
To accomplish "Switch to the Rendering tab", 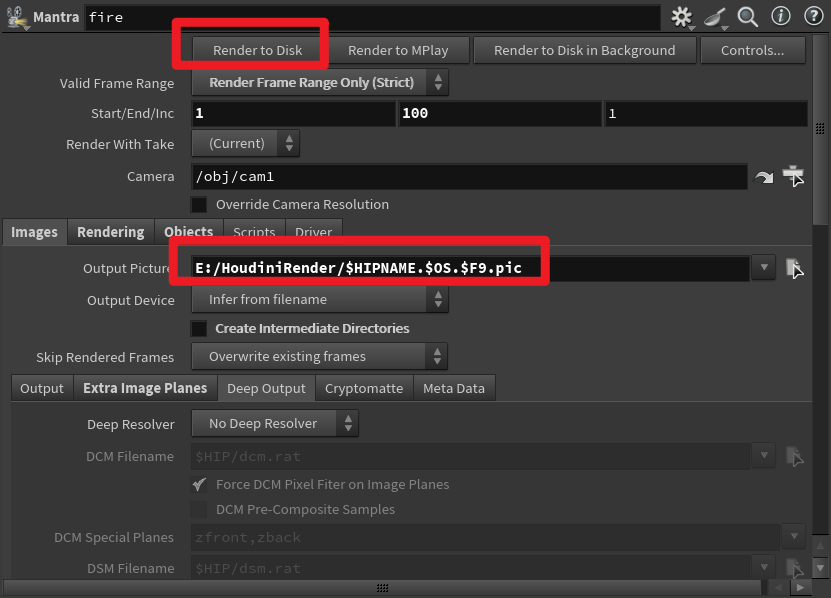I will pos(110,232).
